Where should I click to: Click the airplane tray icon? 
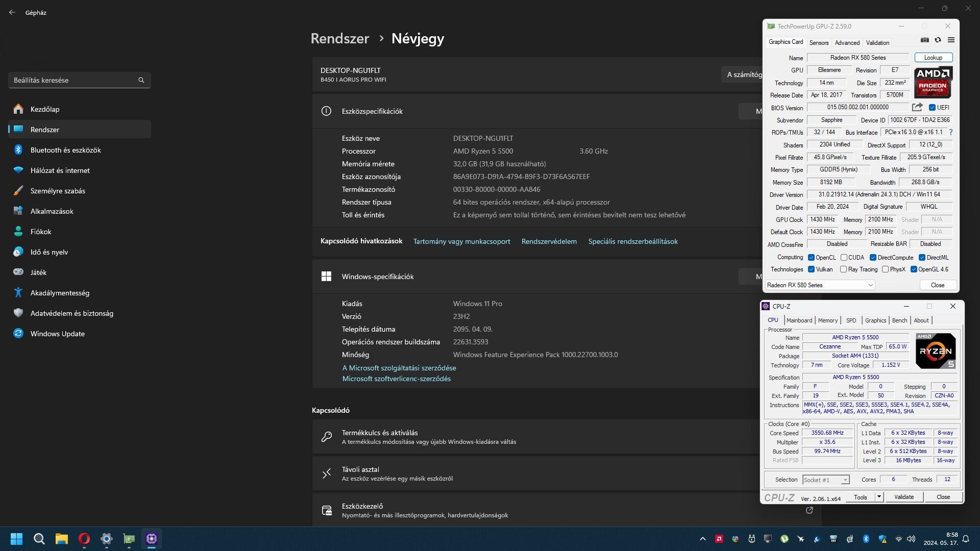pyautogui.click(x=801, y=539)
